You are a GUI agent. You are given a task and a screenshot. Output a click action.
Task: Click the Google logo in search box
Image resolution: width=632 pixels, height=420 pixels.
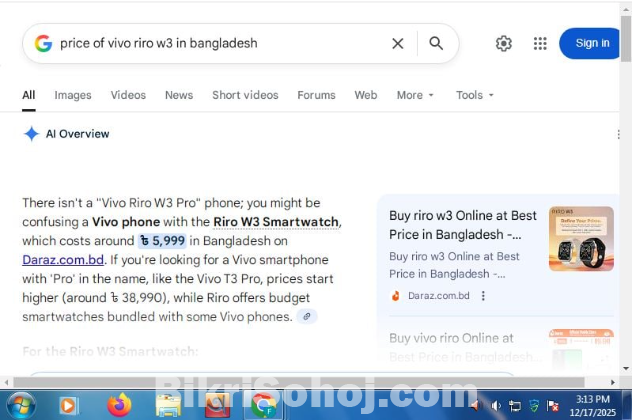[x=43, y=43]
